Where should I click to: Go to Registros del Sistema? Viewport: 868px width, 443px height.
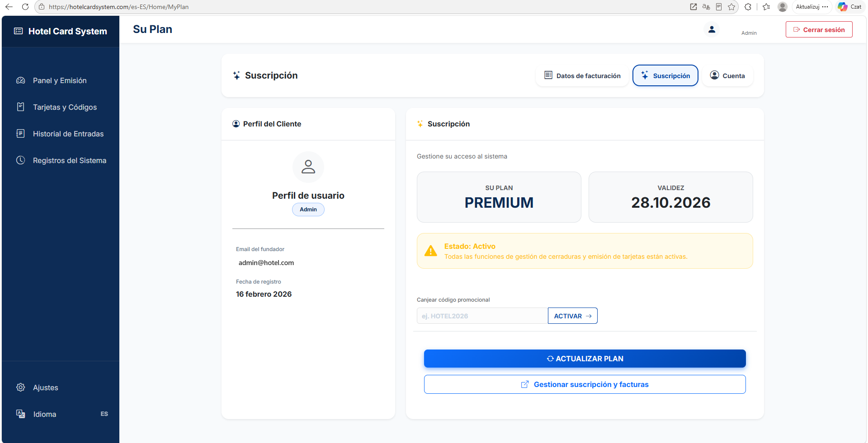point(60,160)
